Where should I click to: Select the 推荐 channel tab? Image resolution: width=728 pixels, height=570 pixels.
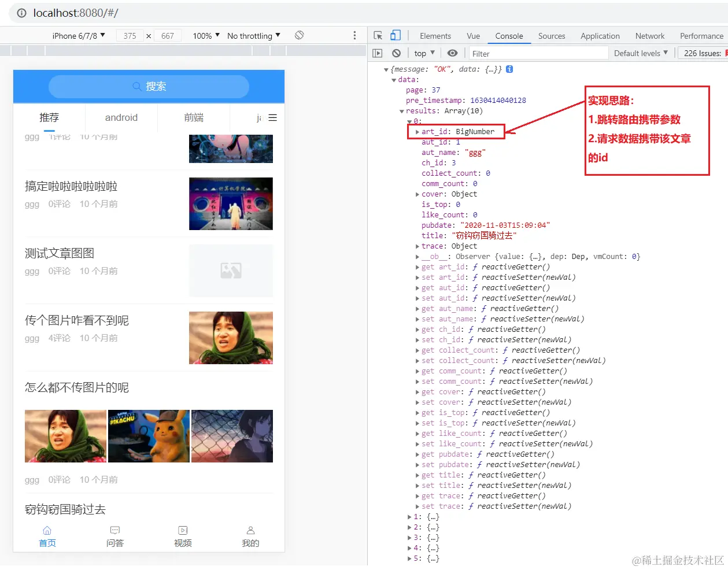tap(49, 118)
